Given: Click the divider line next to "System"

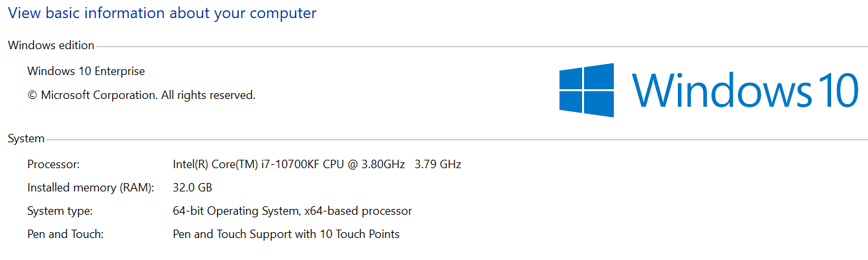Looking at the screenshot, I should coord(453,139).
